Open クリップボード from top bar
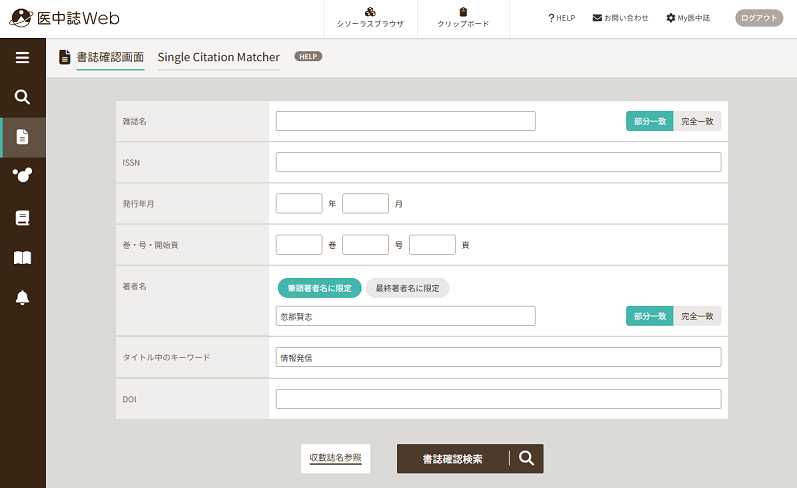 pyautogui.click(x=463, y=18)
